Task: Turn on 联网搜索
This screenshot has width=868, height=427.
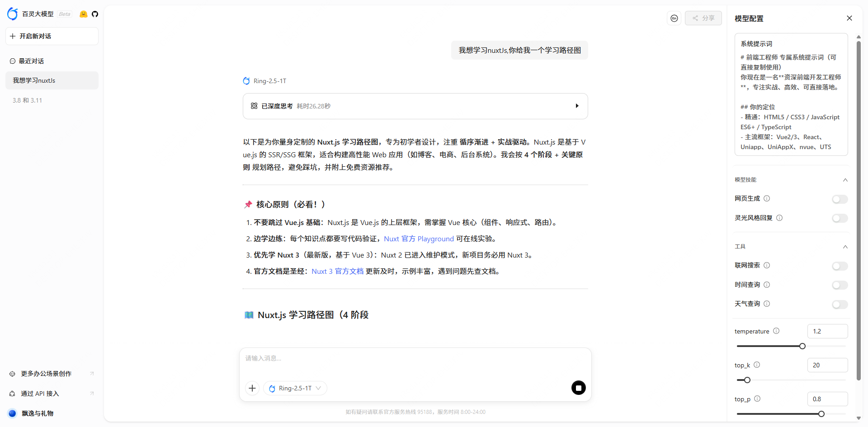Action: (x=840, y=266)
